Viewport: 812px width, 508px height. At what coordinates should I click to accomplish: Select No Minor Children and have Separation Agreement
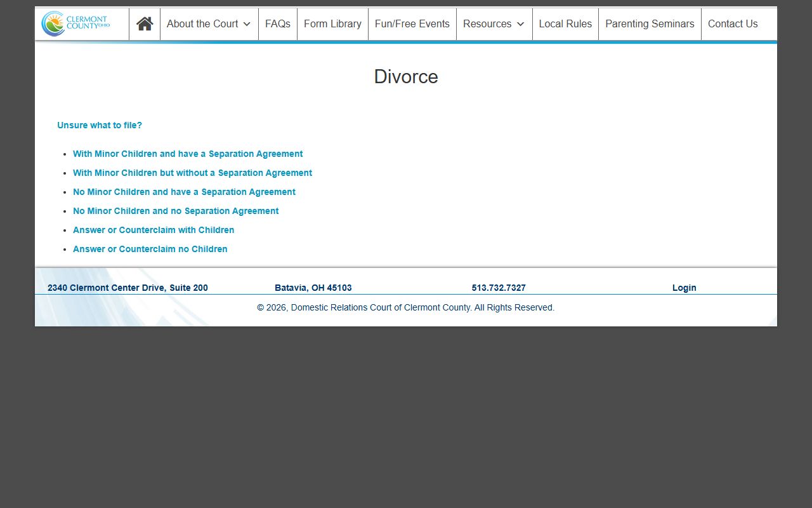tap(184, 192)
